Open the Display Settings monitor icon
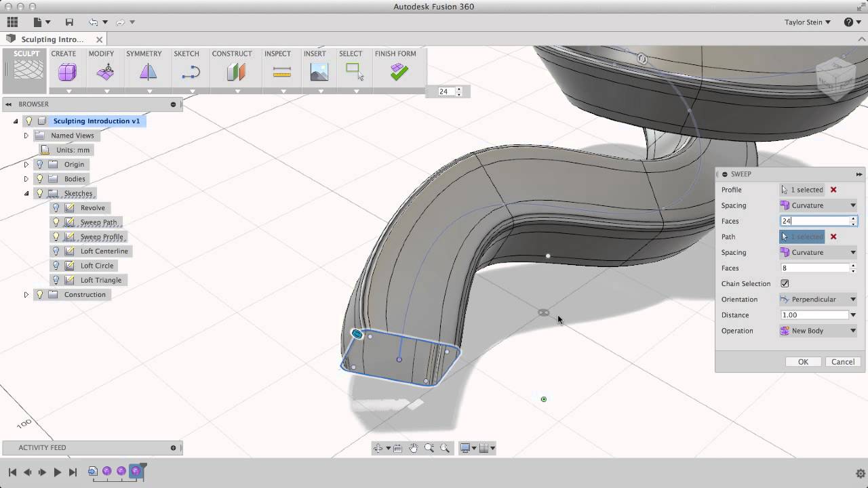Image resolution: width=868 pixels, height=488 pixels. (465, 448)
